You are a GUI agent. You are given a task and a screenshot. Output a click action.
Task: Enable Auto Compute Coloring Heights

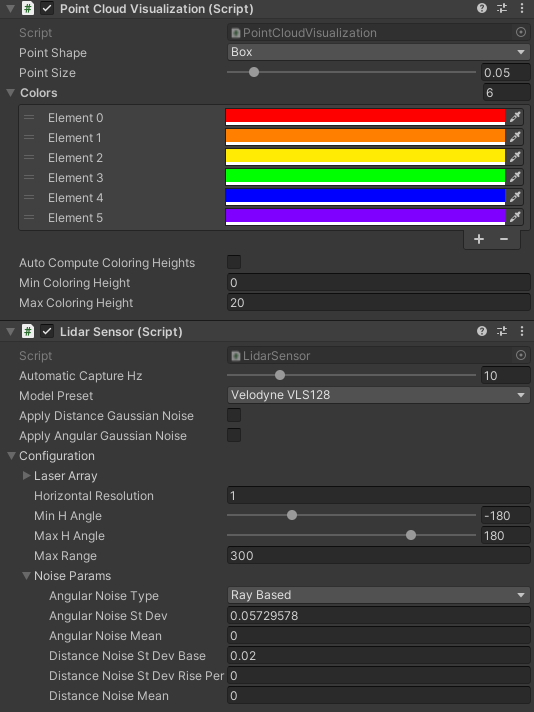click(x=234, y=262)
